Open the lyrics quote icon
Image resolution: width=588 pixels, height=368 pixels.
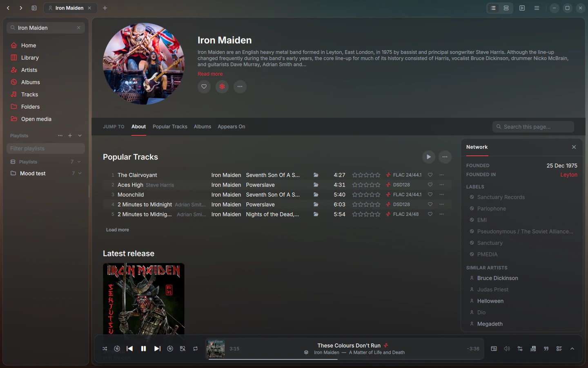tap(546, 349)
